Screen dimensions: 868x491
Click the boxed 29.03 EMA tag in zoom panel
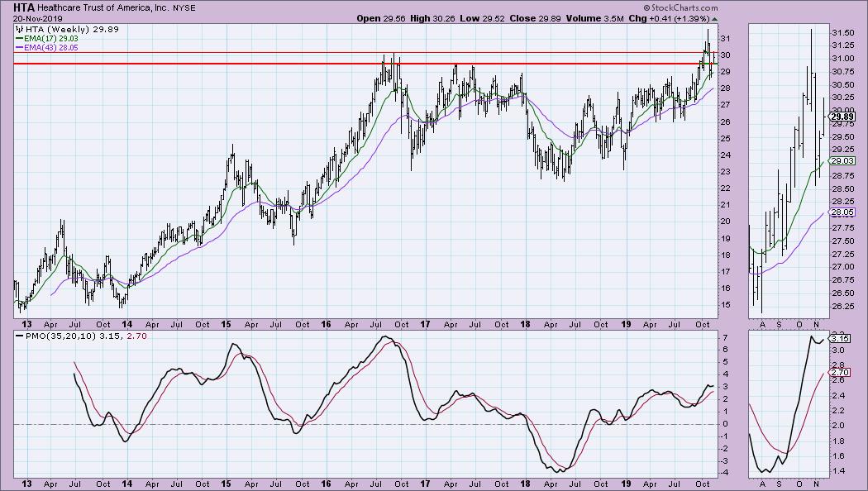click(x=842, y=160)
